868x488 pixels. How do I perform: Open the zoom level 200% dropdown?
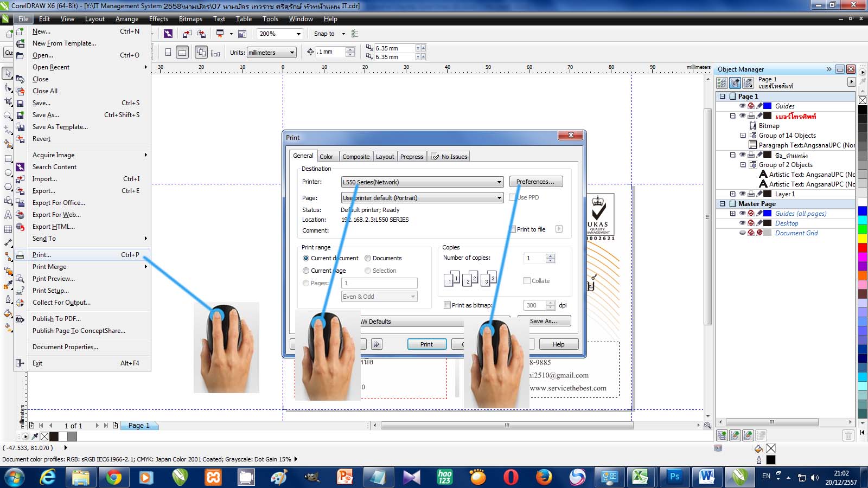point(298,34)
